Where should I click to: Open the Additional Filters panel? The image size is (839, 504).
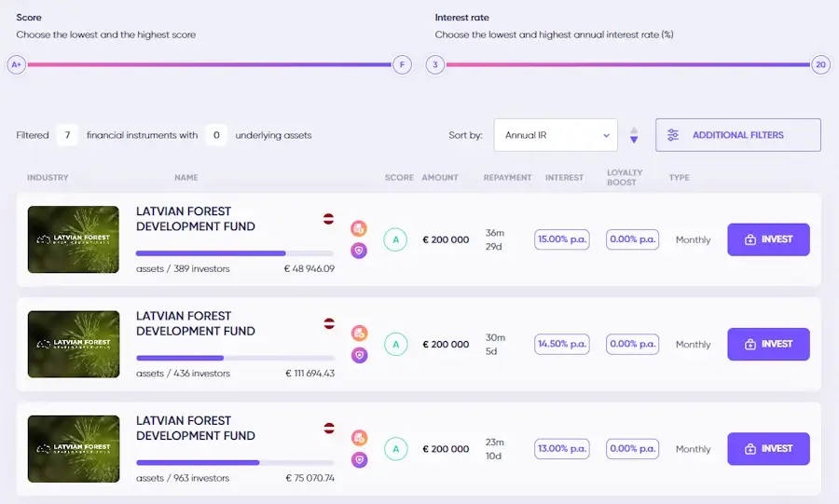pos(737,135)
